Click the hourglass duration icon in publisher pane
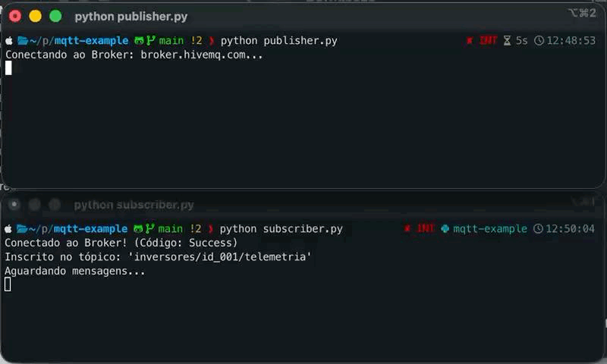607x364 pixels. (x=508, y=40)
